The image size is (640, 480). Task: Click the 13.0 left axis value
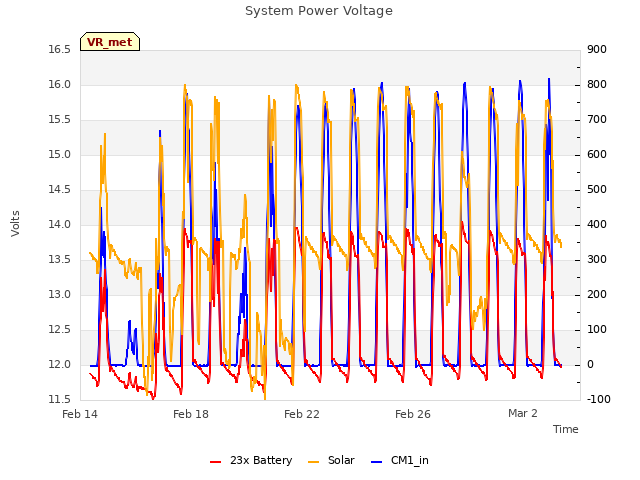[x=60, y=295]
